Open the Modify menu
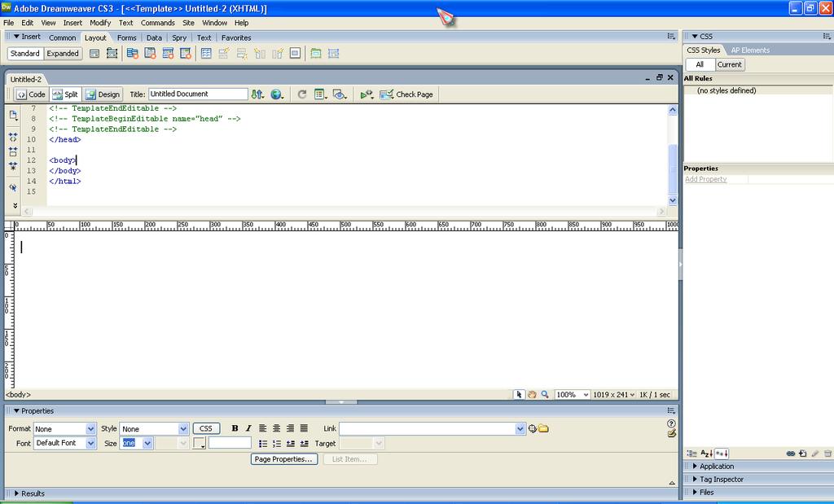The image size is (834, 504). [x=100, y=23]
